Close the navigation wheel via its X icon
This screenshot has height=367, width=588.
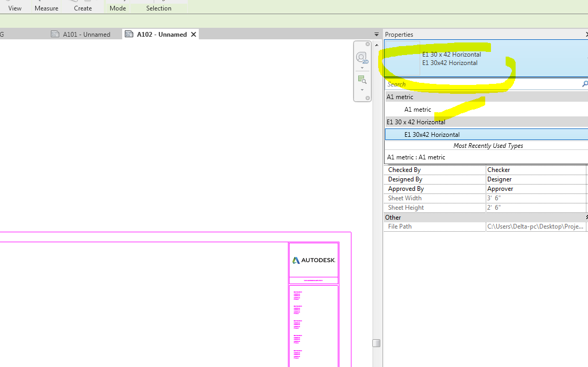[367, 44]
